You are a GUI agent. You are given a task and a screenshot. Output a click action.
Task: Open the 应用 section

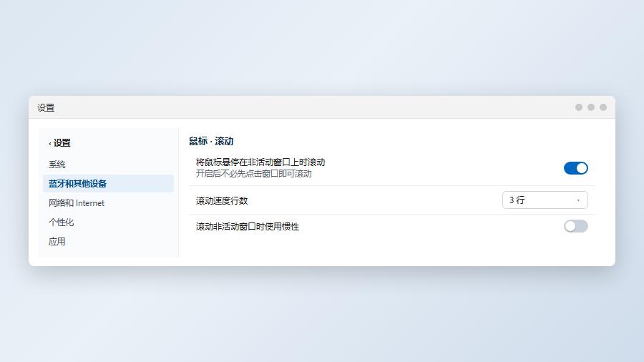(x=109, y=241)
